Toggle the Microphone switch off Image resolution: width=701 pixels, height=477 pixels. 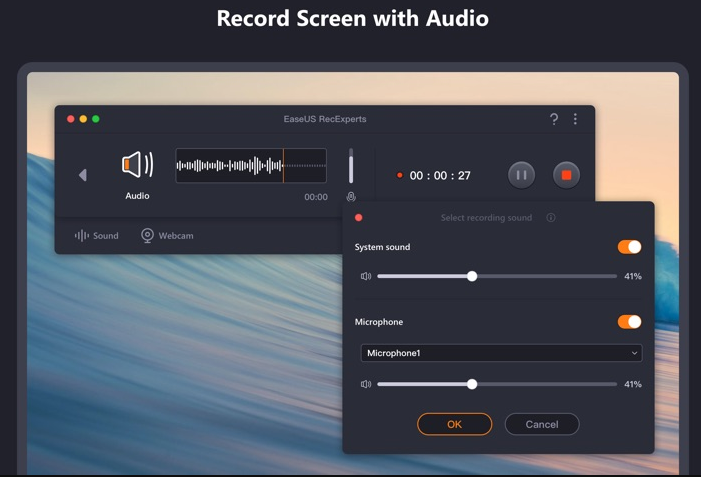click(x=629, y=322)
